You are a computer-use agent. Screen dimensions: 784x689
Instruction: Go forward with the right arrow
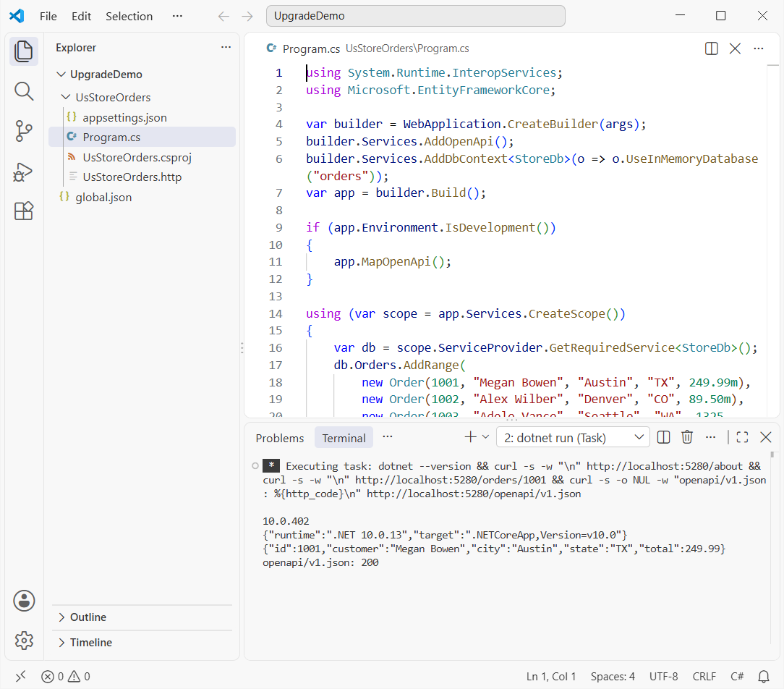tap(247, 17)
